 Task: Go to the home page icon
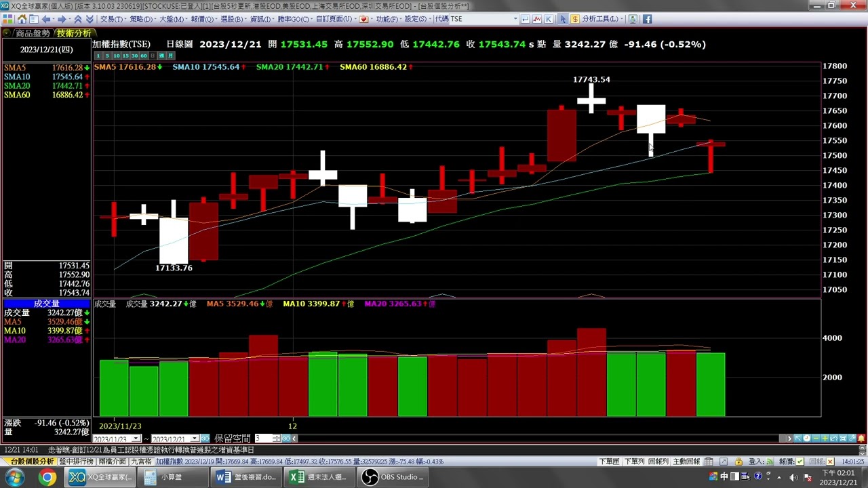pos(22,19)
